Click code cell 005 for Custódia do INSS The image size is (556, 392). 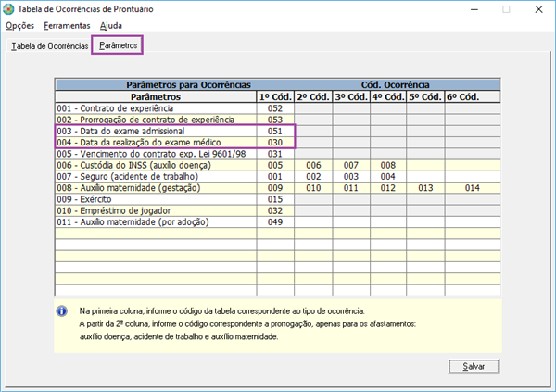click(x=275, y=165)
